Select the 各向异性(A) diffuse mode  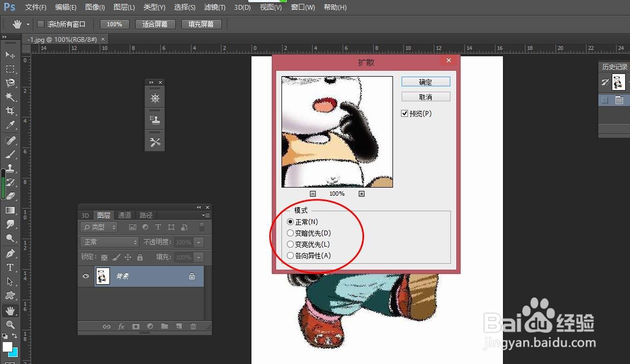(290, 256)
